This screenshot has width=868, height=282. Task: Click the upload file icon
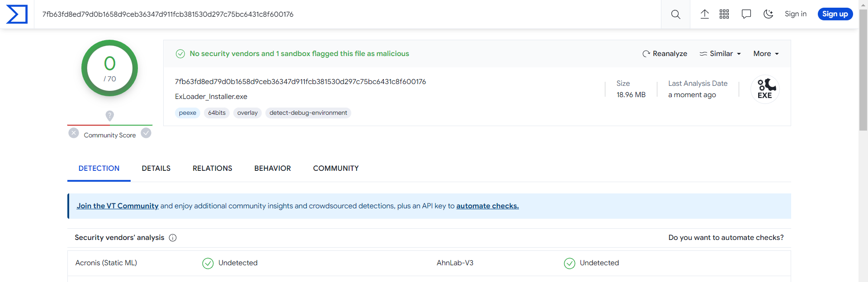point(704,14)
